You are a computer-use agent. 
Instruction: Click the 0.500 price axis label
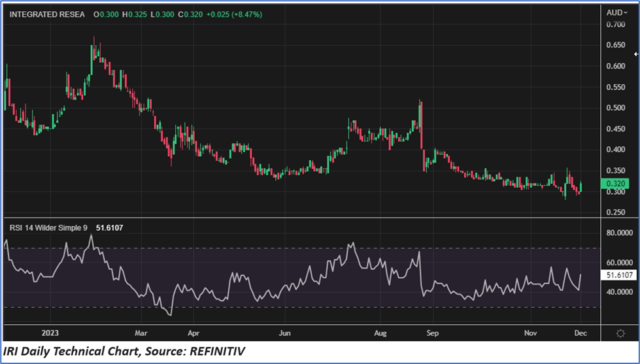(615, 108)
